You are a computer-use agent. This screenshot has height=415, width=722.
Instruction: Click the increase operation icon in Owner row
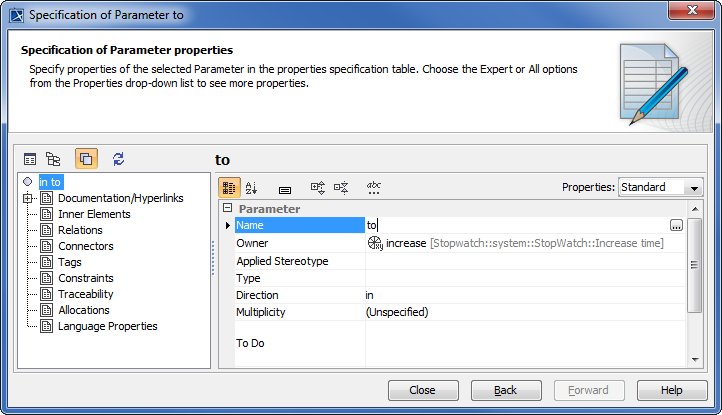point(375,243)
